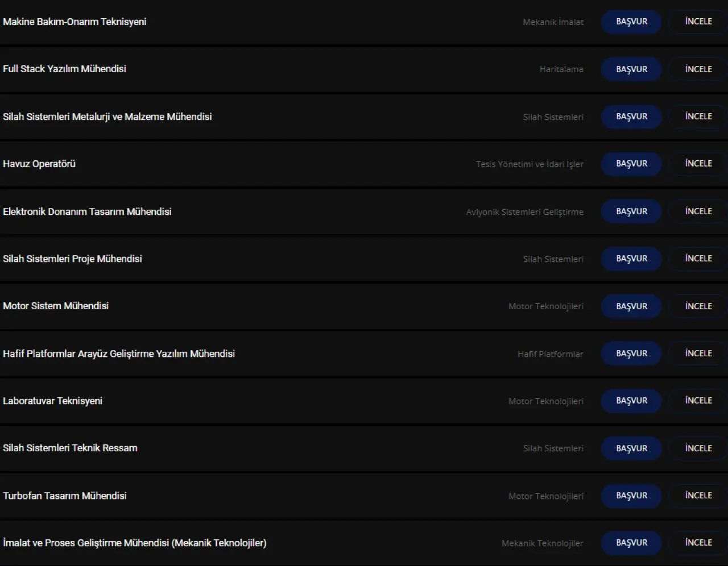Click Tesis Yönetimi ve İdari İşler label
The width and height of the screenshot is (728, 566).
coord(530,164)
